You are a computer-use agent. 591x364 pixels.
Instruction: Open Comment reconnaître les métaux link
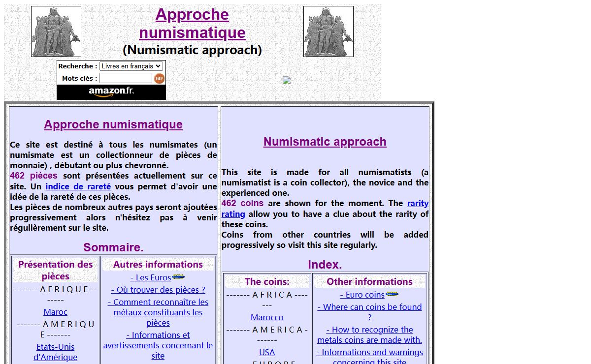click(158, 312)
